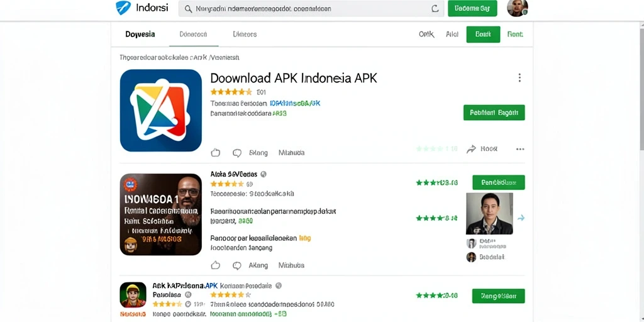Click the green Pebhtanl Bagath button
This screenshot has height=322, width=644.
(x=494, y=112)
